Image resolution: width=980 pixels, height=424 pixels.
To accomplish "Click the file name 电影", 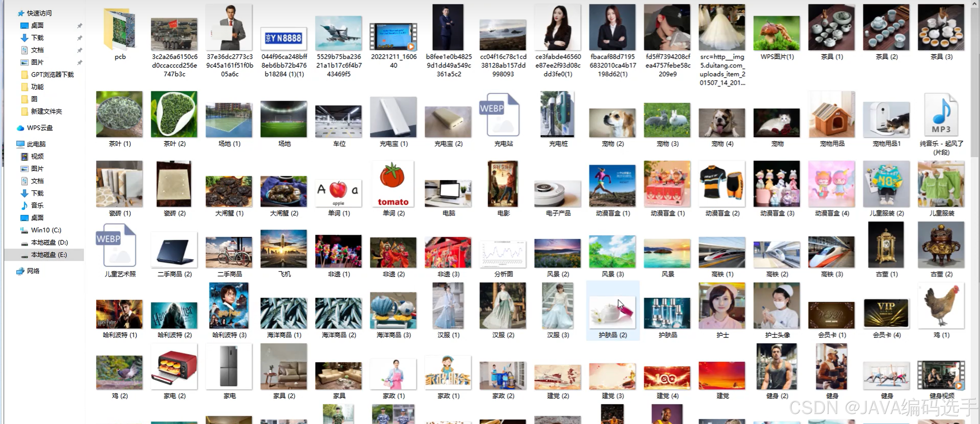I will (x=503, y=213).
